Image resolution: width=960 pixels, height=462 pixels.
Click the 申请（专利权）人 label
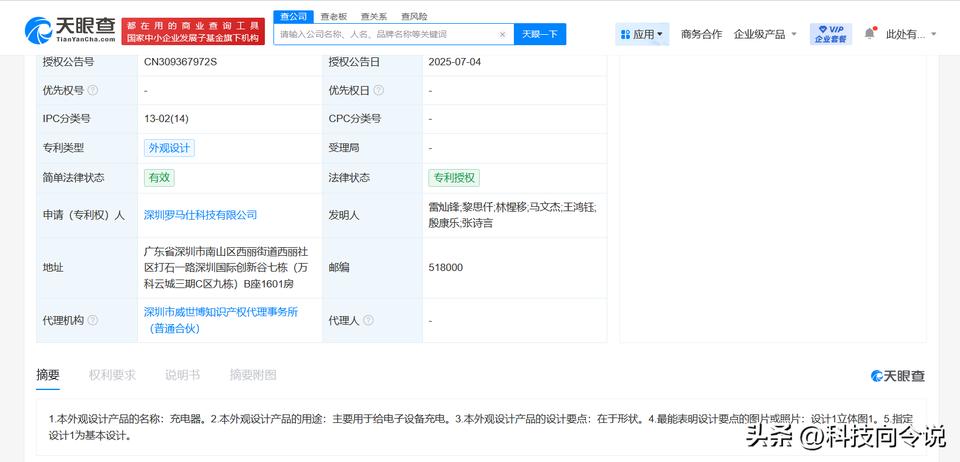click(x=83, y=215)
